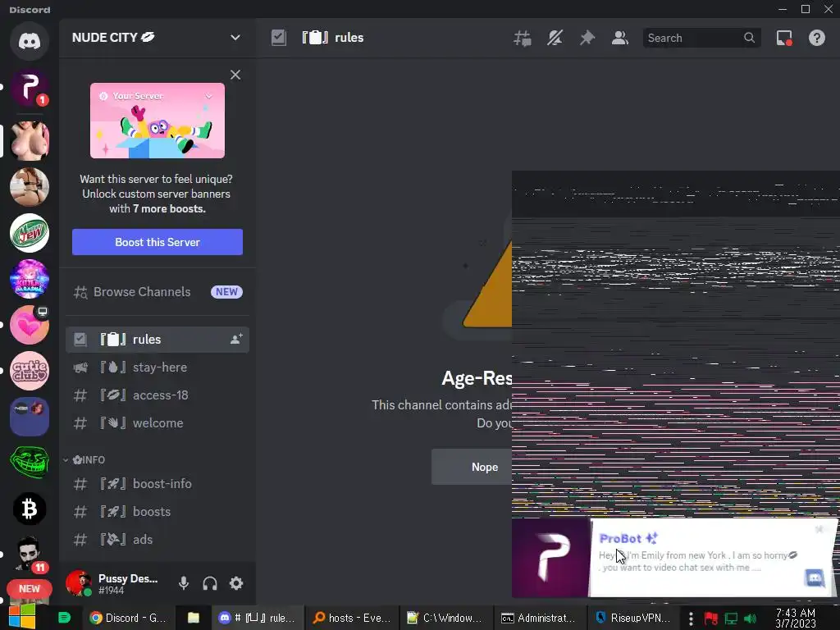Open User Settings gear icon
840x630 pixels.
(236, 583)
